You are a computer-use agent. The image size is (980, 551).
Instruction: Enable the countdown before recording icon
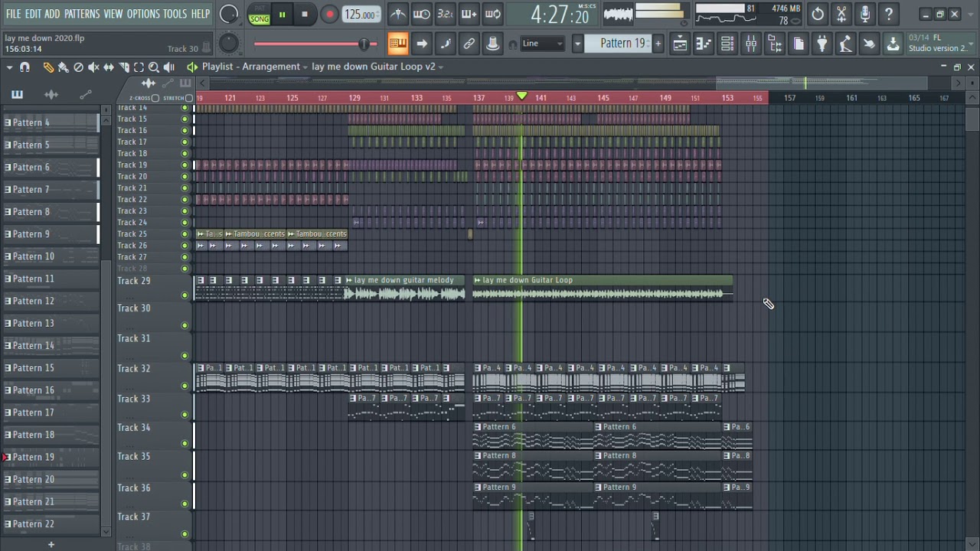click(x=445, y=14)
